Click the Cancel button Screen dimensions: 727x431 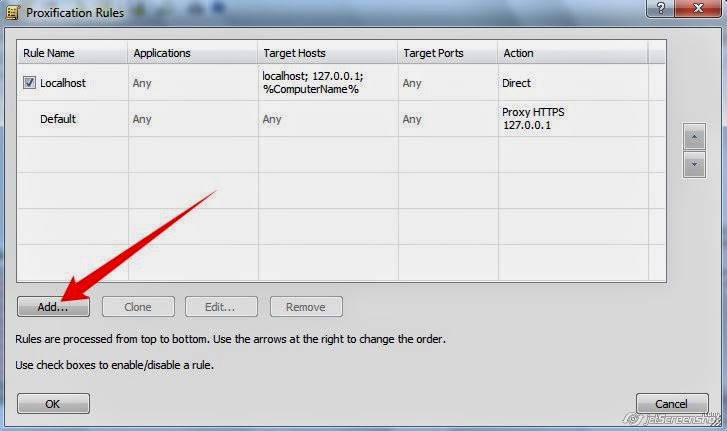pos(672,404)
